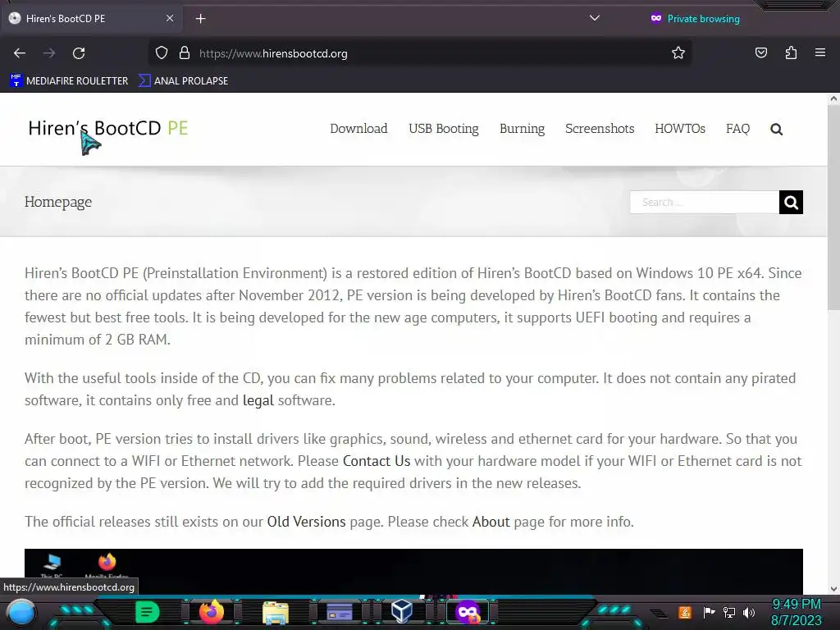Screen dimensions: 840x630
Task: Click the 'Homepage' heading text
Action: [x=58, y=202]
